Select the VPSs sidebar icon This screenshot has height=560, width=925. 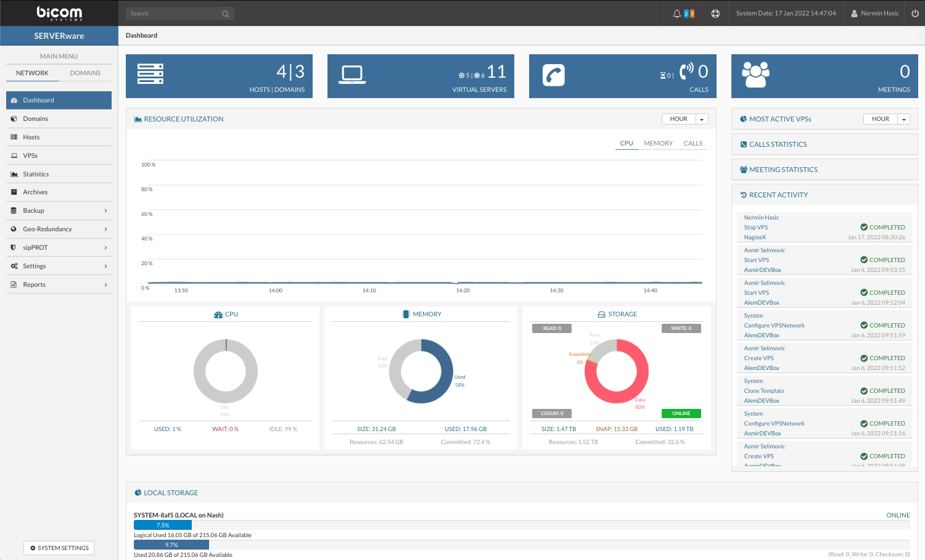(x=14, y=155)
